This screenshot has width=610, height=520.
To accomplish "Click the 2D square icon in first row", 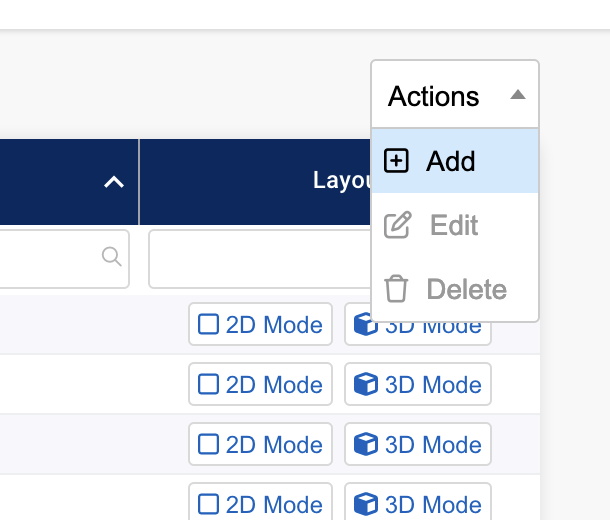I will pos(208,325).
